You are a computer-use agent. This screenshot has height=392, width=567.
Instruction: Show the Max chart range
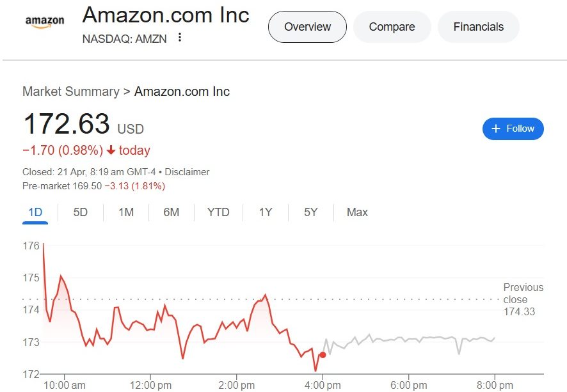click(357, 212)
